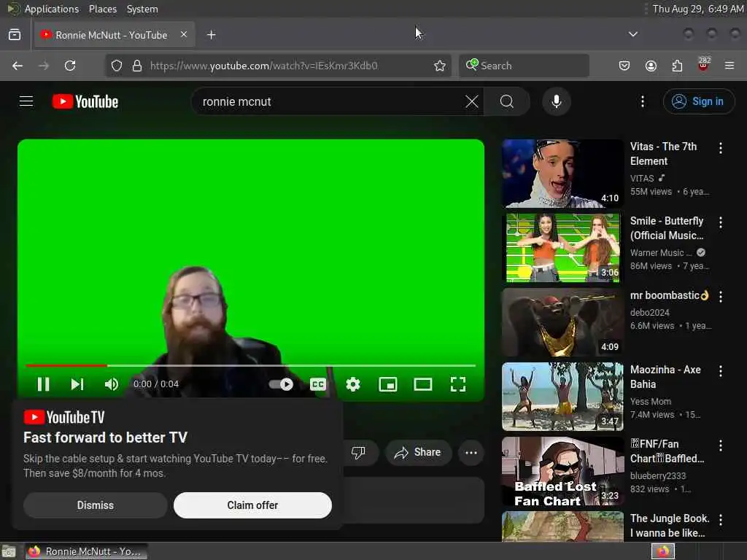This screenshot has height=560, width=747.
Task: Open Firefox View recent browsing icon
Action: coord(15,35)
